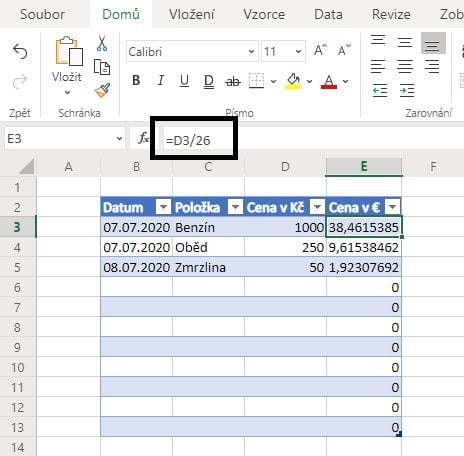Open the borders dropdown arrow
This screenshot has height=456, width=464.
pos(273,81)
